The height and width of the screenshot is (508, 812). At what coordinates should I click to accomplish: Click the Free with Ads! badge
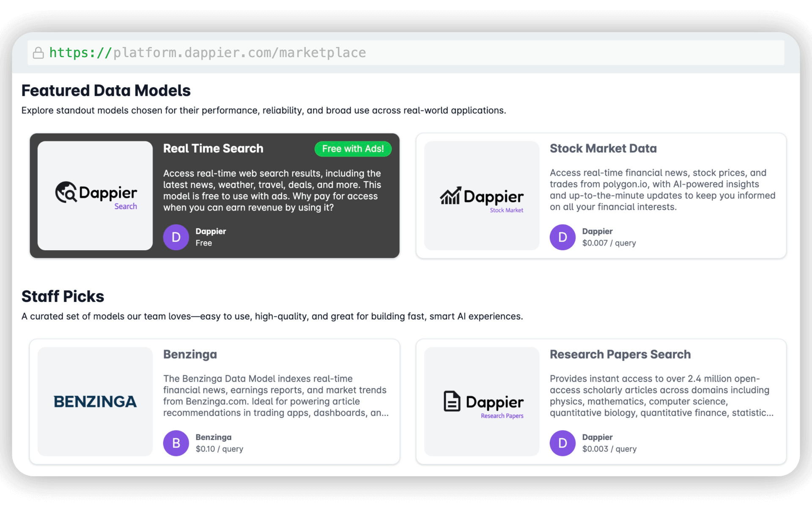pyautogui.click(x=353, y=149)
